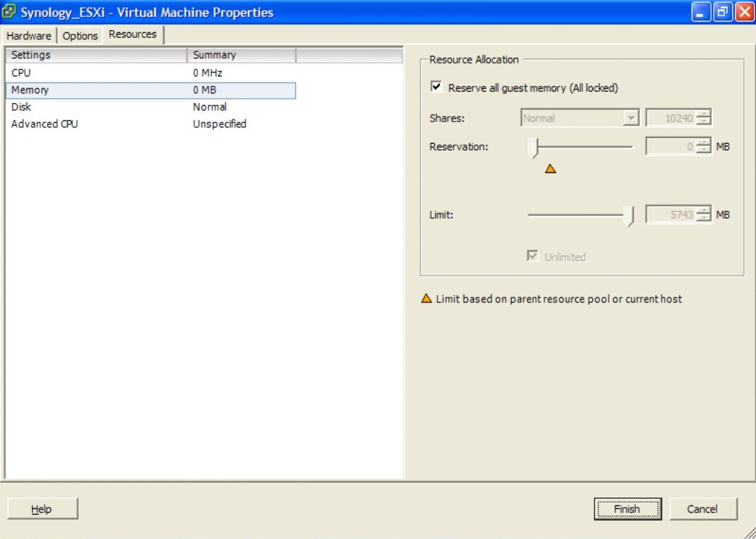This screenshot has width=756, height=539.
Task: Click the Help button
Action: click(42, 508)
